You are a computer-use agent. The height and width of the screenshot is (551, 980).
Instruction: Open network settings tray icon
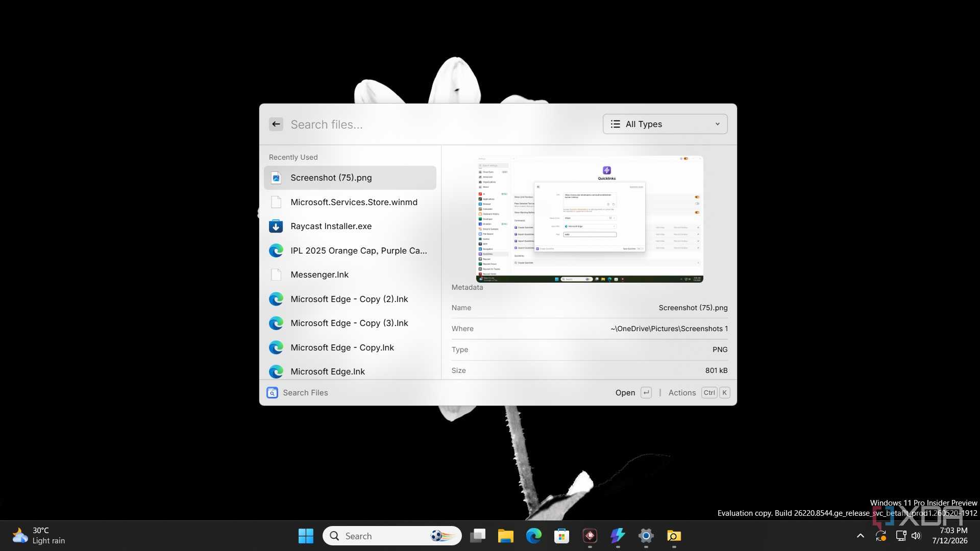901,536
